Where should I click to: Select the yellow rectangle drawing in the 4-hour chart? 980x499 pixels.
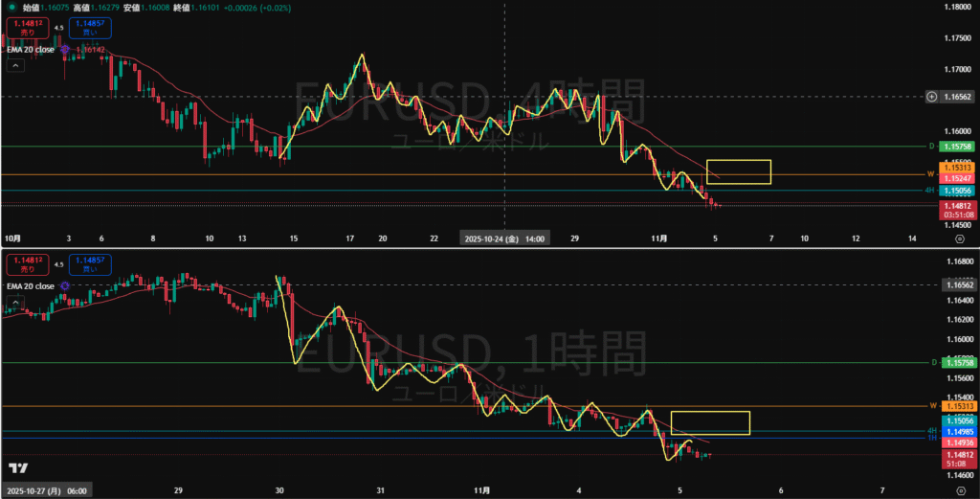[x=738, y=160]
